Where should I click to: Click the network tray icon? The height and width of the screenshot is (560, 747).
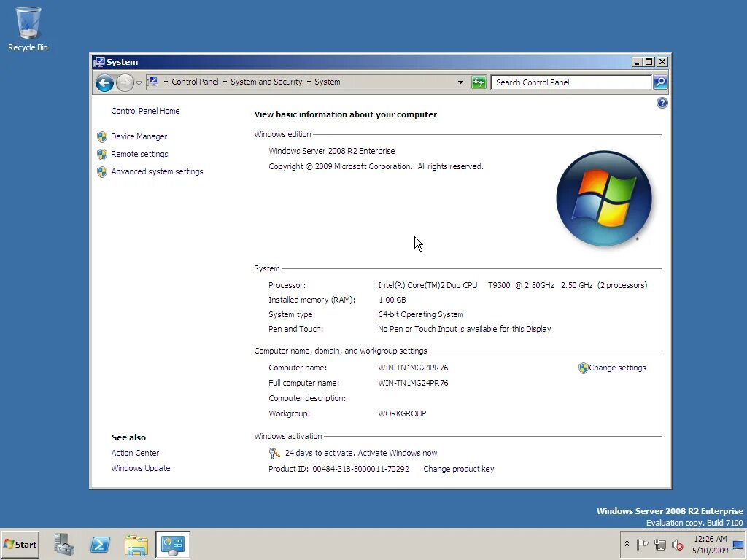pos(659,544)
